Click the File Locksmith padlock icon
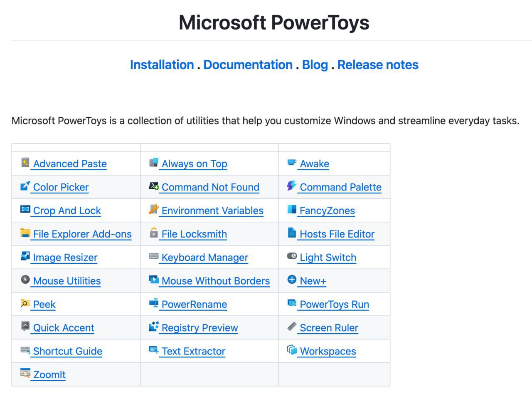This screenshot has height=394, width=532. click(154, 233)
